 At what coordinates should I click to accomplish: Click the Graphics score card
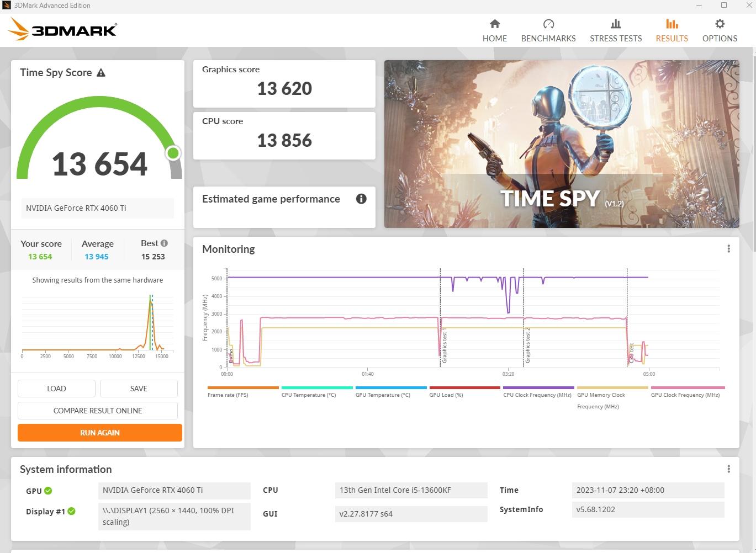[284, 84]
